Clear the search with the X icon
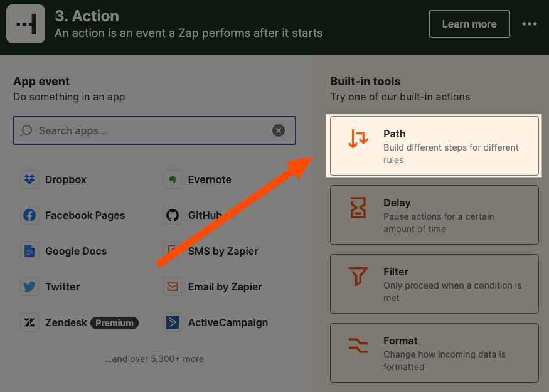This screenshot has width=549, height=392. pos(279,130)
